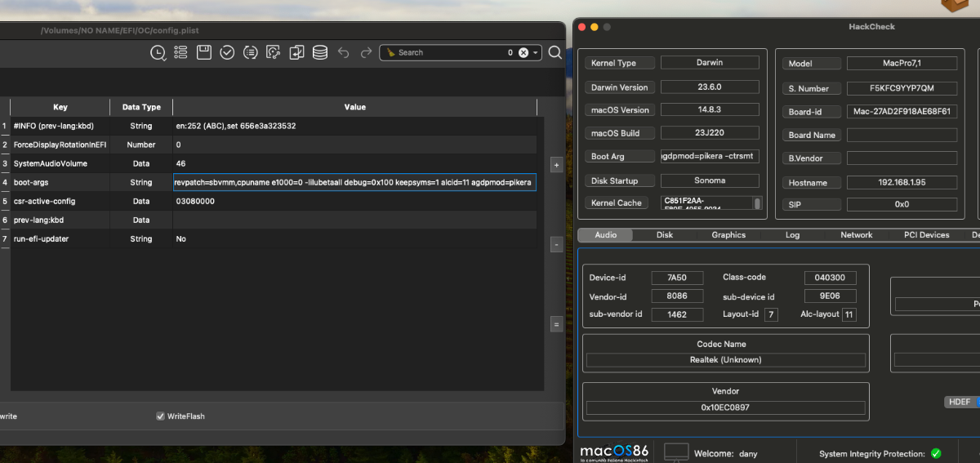The width and height of the screenshot is (980, 463).
Task: Click the circled checkmark validate icon
Action: click(227, 52)
